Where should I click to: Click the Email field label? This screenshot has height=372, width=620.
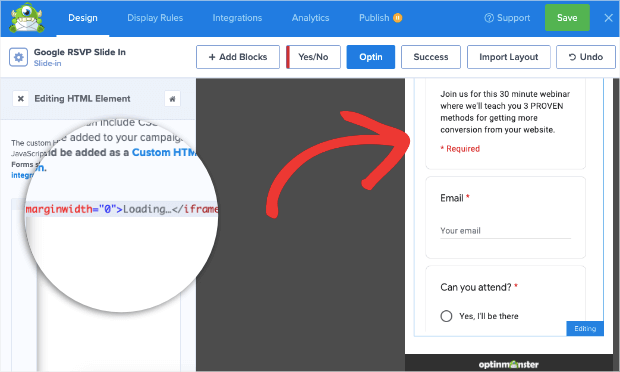click(x=452, y=198)
